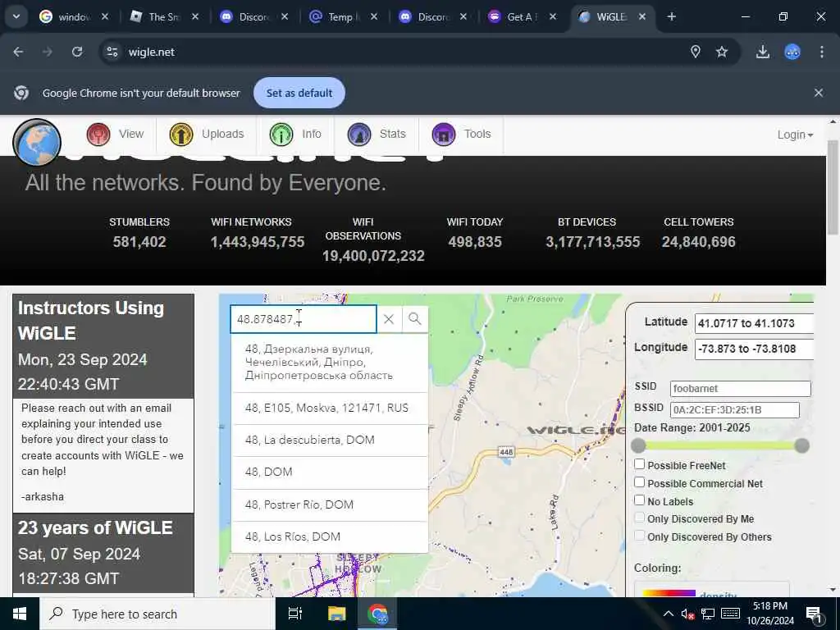
Task: Bookmark this page with the star
Action: tap(722, 52)
